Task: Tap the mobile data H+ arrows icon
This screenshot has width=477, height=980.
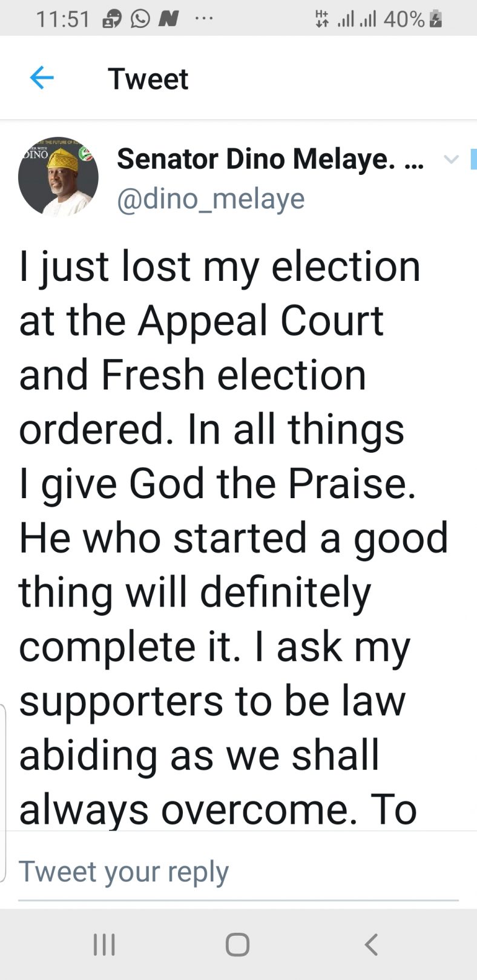Action: click(322, 19)
